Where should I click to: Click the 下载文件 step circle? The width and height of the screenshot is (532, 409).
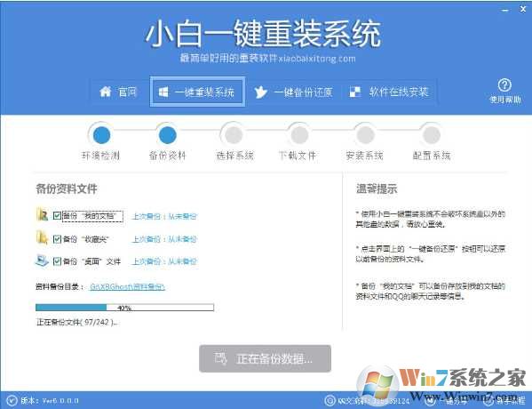pyautogui.click(x=299, y=135)
